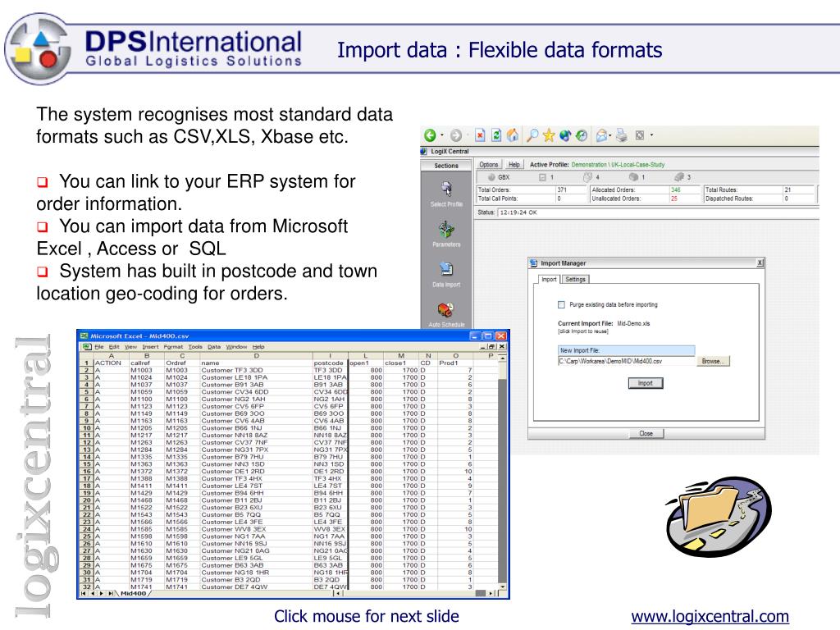Click the Mail envelope icon in toolbar
Image resolution: width=840 pixels, height=630 pixels.
601,135
